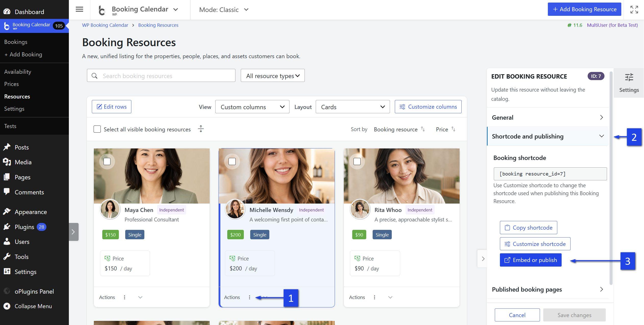Tick Maya Chen card checkbox

(x=107, y=161)
